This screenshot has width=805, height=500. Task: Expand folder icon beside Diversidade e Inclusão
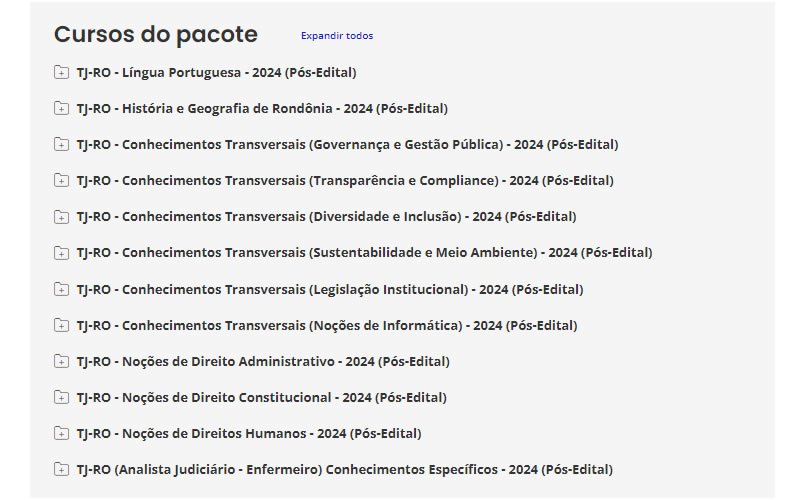click(x=62, y=216)
